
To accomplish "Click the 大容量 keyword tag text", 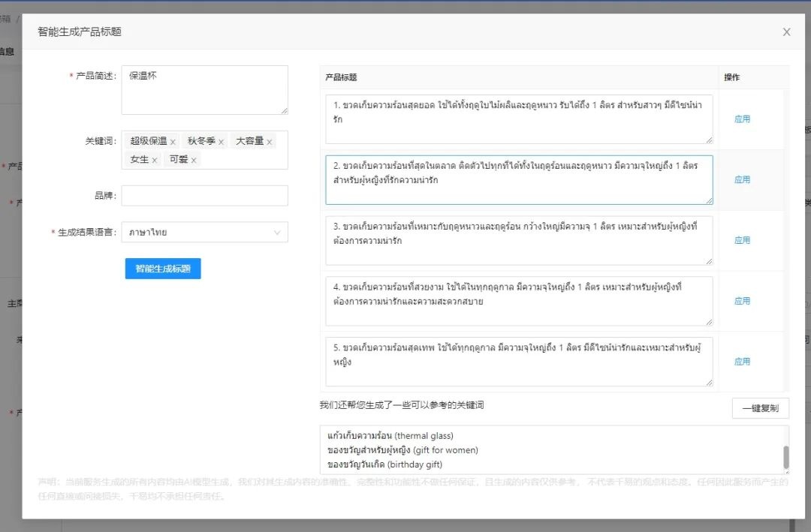I will click(x=250, y=140).
